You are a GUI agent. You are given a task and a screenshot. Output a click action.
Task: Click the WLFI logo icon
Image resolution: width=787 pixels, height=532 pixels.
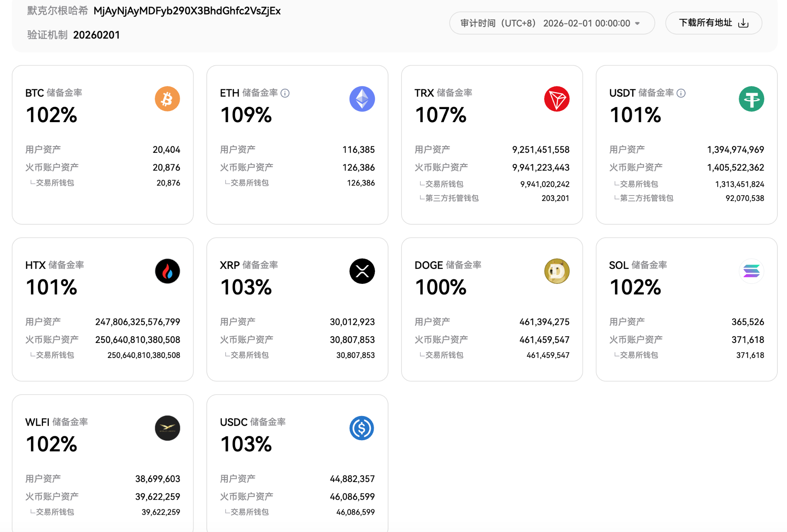coord(167,428)
